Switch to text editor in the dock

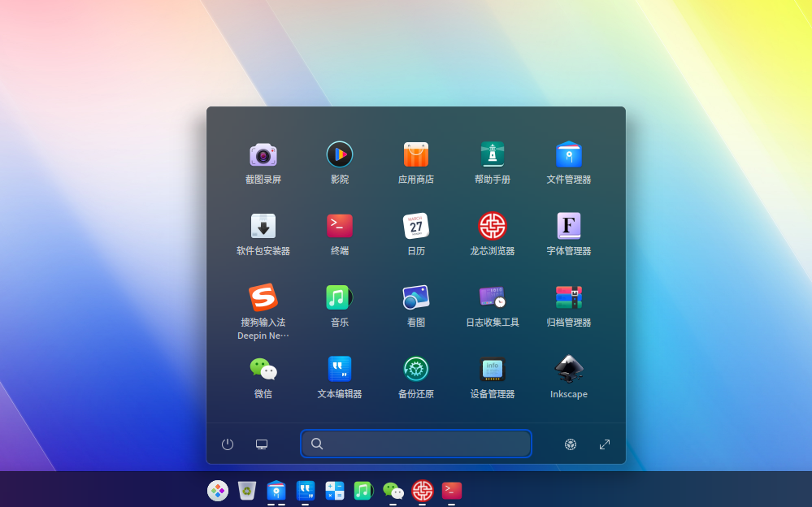pos(306,491)
